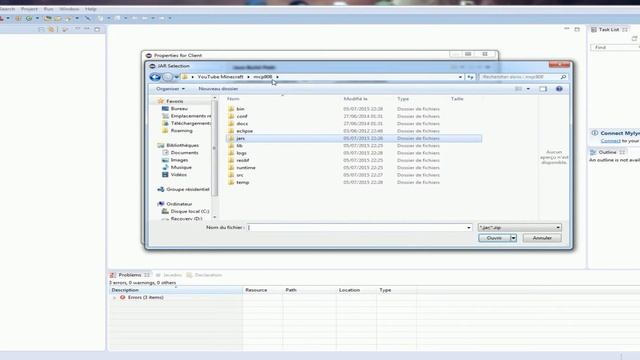Select Groupe résidentiel in the sidebar
The height and width of the screenshot is (360, 640).
coord(187,189)
